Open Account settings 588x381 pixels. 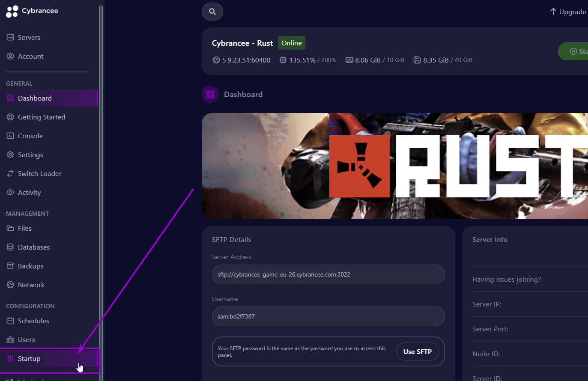(30, 56)
